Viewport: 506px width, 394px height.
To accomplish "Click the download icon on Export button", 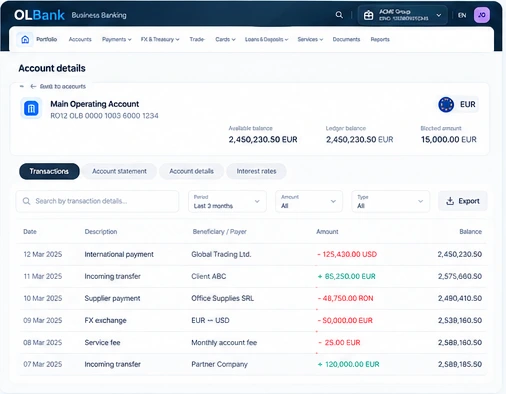I will click(450, 201).
